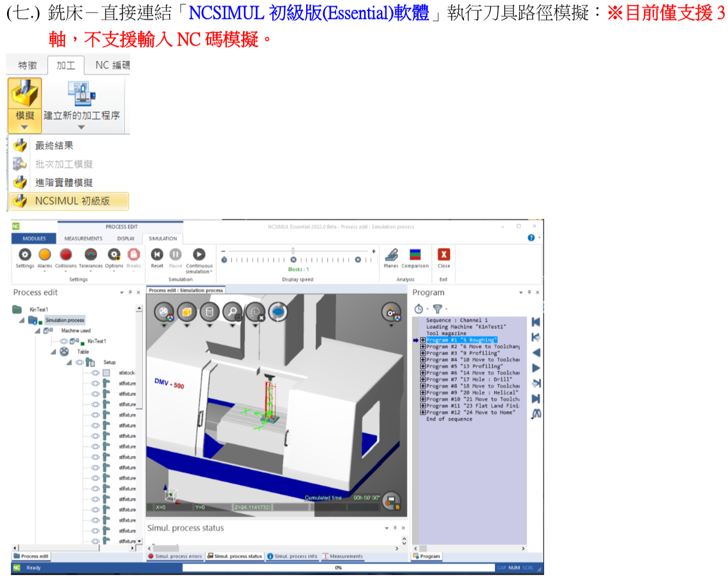Click the Display speed slider handle

[293, 251]
